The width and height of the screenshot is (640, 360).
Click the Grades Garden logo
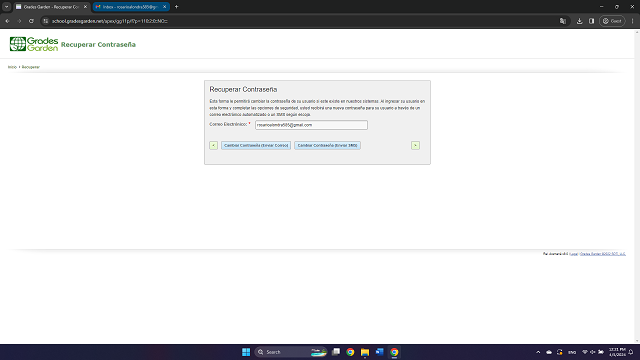[34, 44]
